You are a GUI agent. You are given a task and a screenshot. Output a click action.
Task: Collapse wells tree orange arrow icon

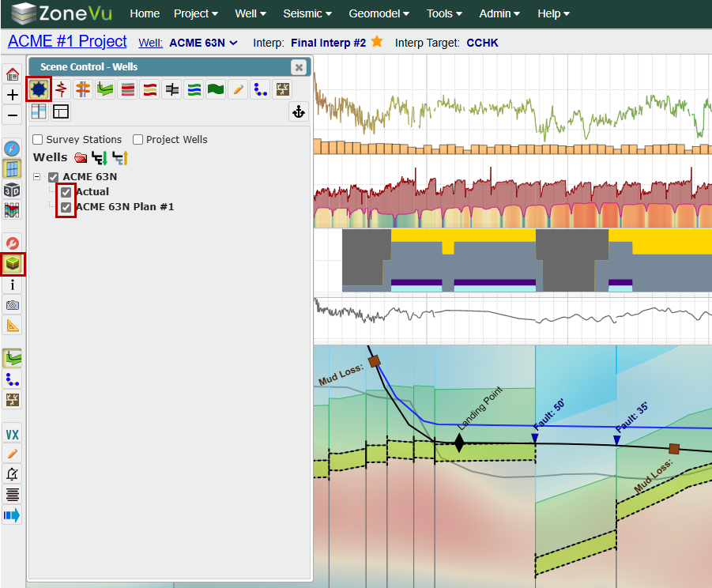click(120, 157)
